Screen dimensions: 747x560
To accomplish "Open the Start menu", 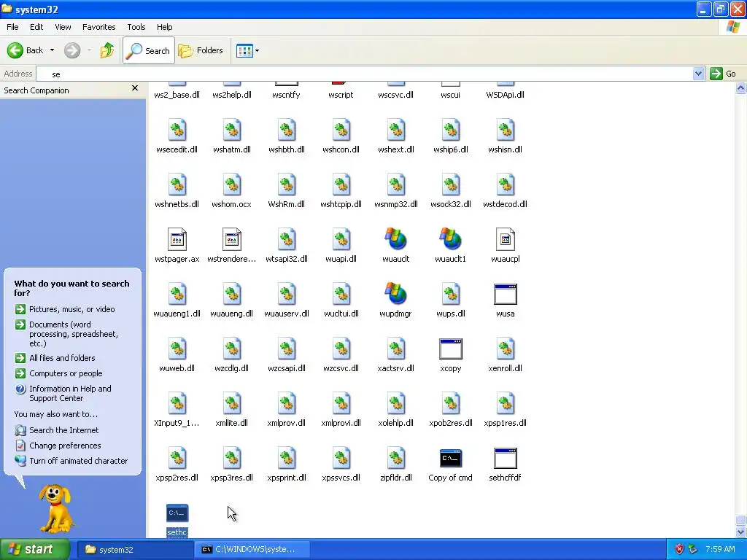I will 35,550.
